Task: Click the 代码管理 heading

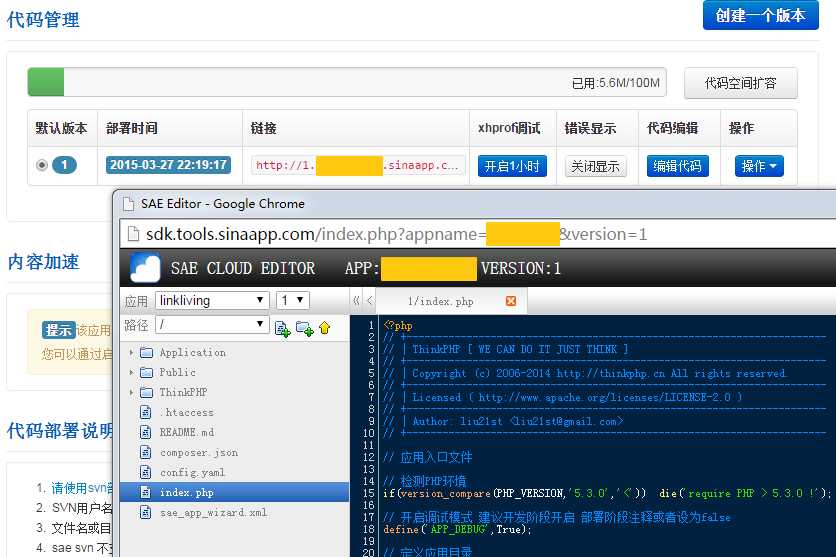Action: 43,20
